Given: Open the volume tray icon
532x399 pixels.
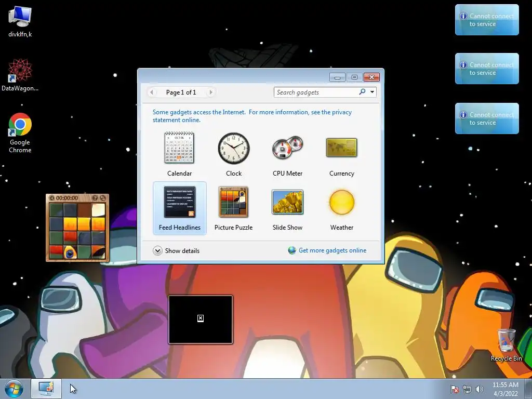Looking at the screenshot, I should coord(480,389).
